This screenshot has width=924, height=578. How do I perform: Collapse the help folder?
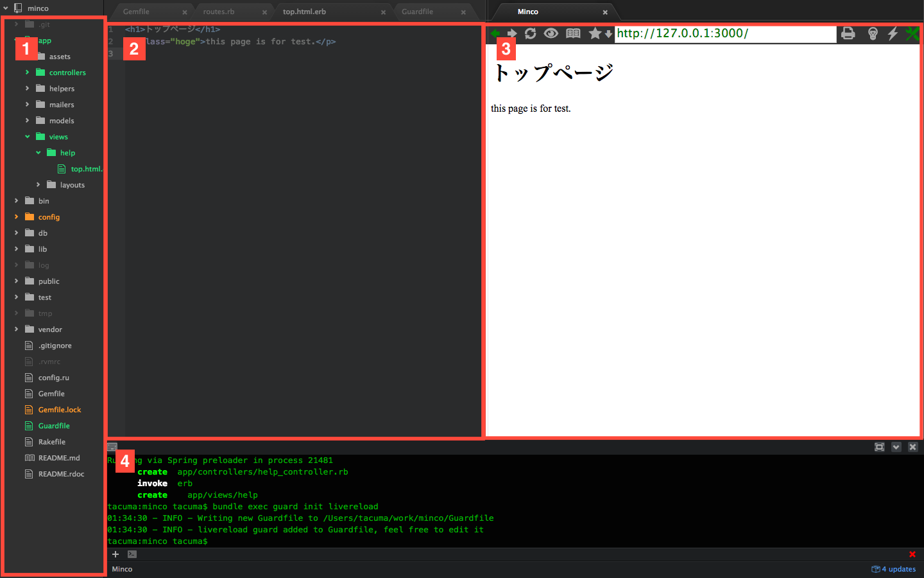pyautogui.click(x=38, y=153)
